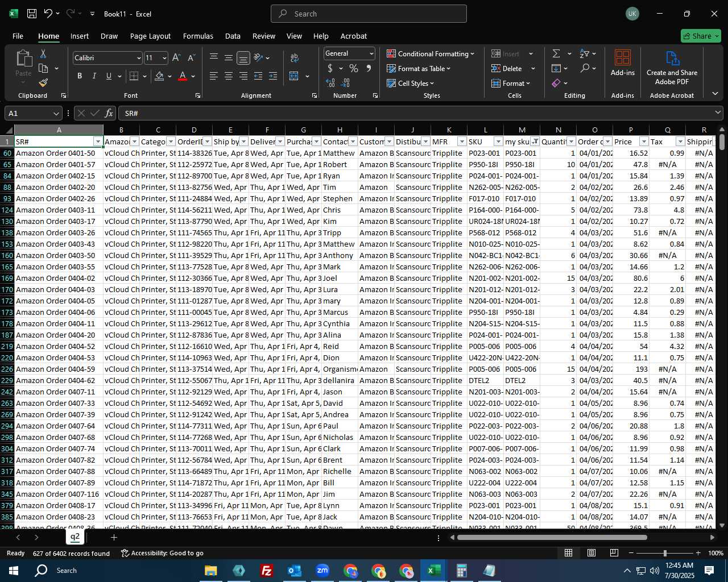Switch to the Page Layout tab
The image size is (728, 582).
[x=150, y=36]
